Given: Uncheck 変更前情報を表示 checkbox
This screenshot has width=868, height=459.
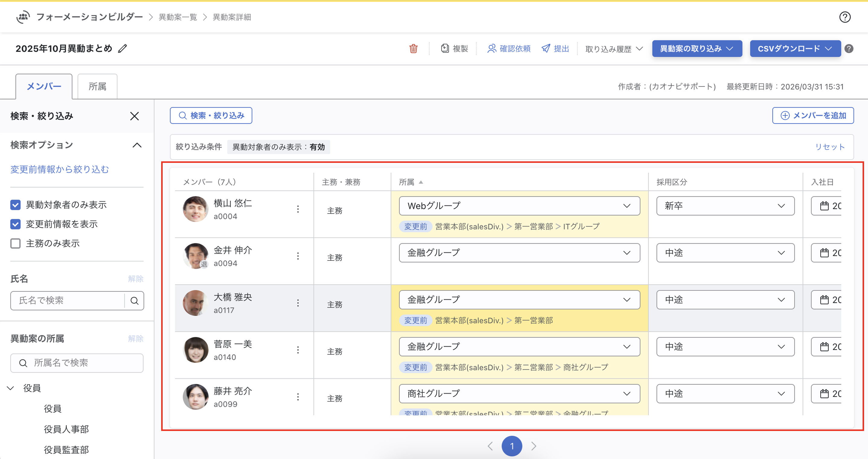Looking at the screenshot, I should (x=15, y=224).
